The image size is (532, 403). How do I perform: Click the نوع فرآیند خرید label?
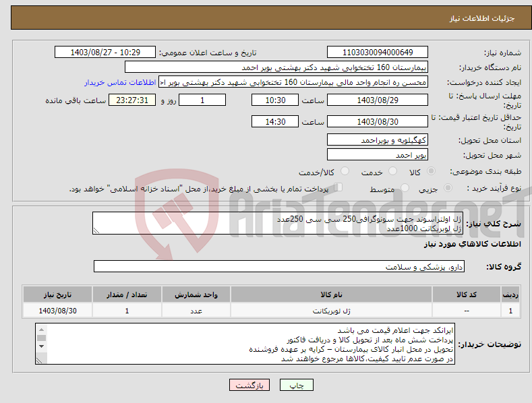coord(494,188)
